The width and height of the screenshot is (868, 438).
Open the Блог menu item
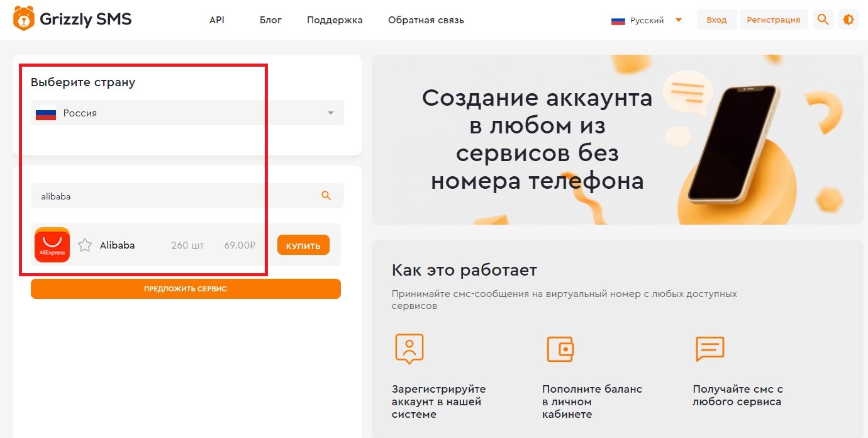click(x=270, y=20)
